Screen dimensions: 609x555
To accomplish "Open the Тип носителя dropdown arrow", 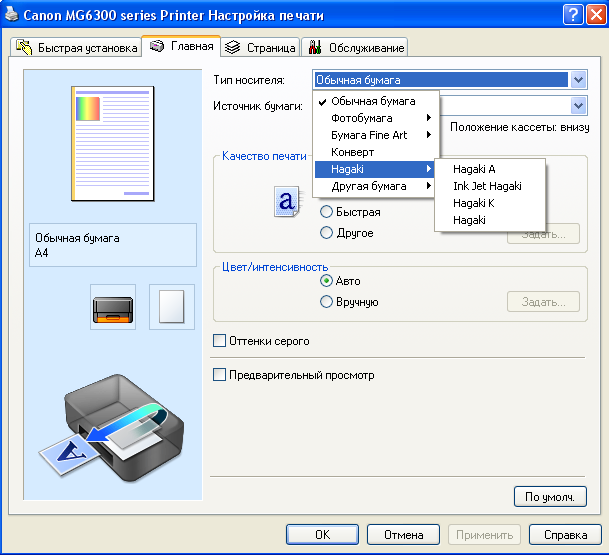I will coord(578,80).
